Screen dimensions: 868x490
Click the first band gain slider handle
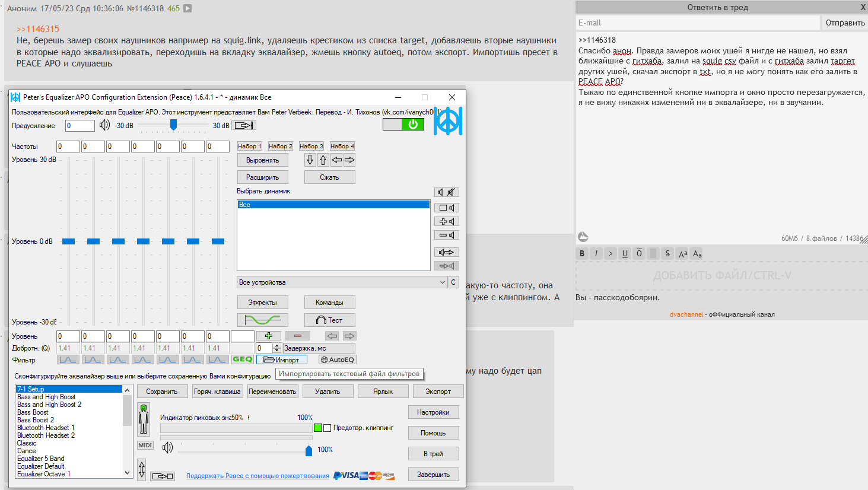tap(68, 241)
